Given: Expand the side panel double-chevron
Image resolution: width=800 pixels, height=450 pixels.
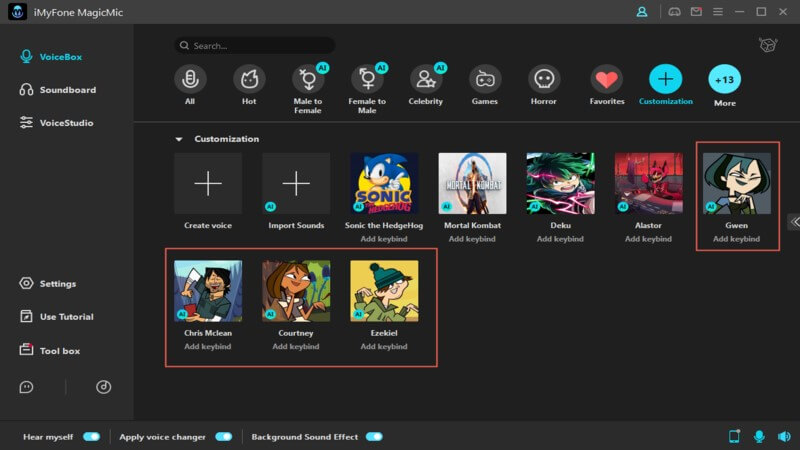Looking at the screenshot, I should click(x=794, y=222).
